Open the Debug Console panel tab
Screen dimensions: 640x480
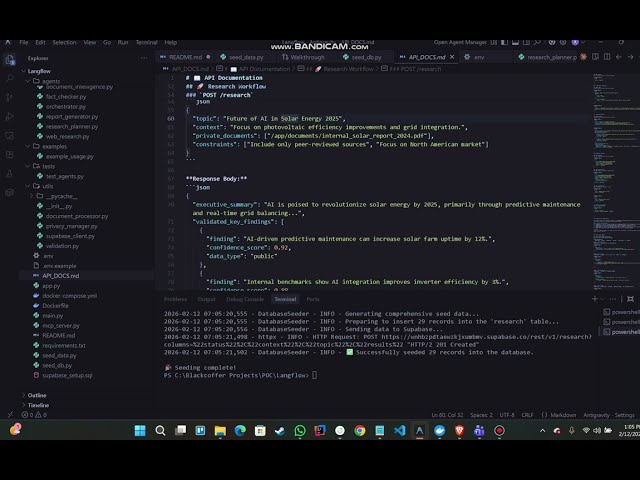coord(245,299)
